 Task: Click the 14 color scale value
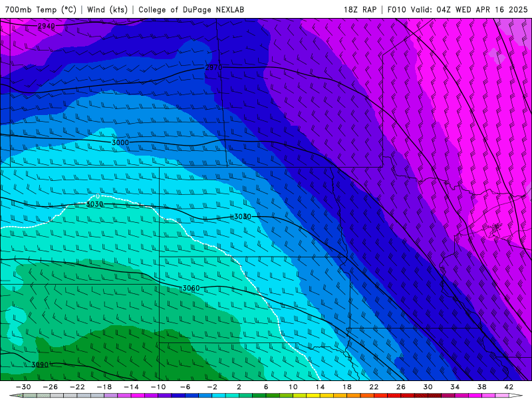320,387
